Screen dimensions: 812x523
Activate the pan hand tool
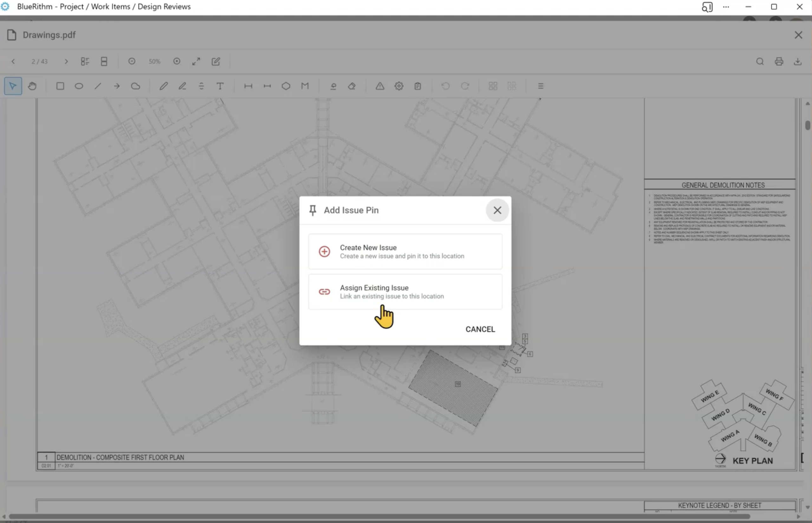(32, 86)
